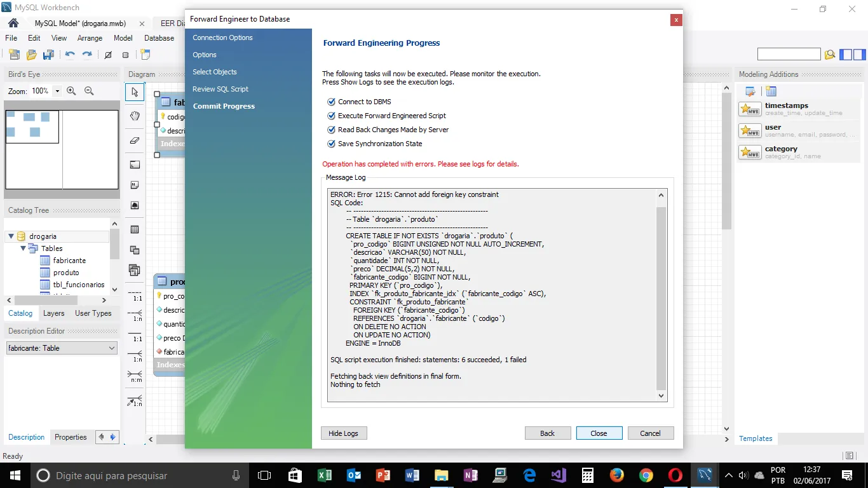Image resolution: width=868 pixels, height=488 pixels.
Task: Select Review SQL Script wizard step
Action: click(220, 89)
